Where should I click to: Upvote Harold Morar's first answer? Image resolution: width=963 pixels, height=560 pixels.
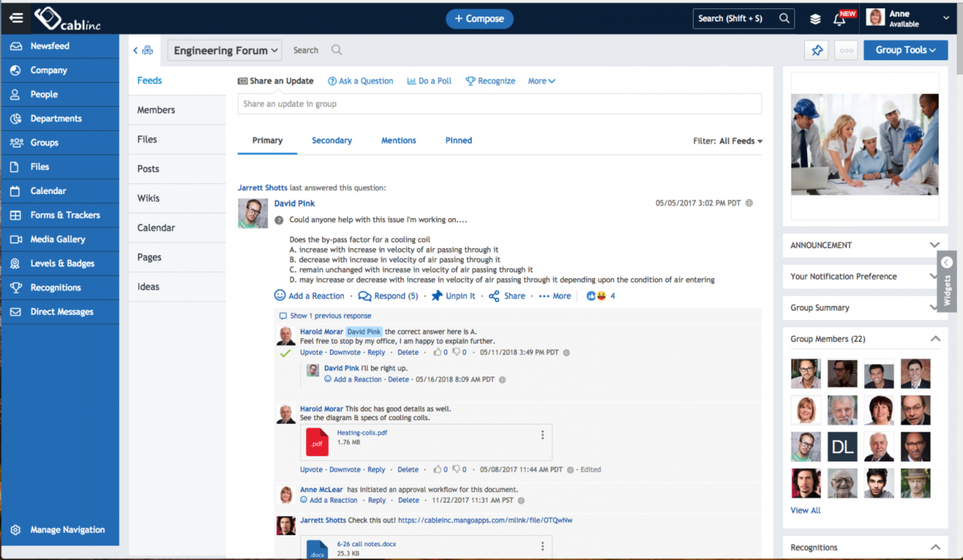pos(311,353)
